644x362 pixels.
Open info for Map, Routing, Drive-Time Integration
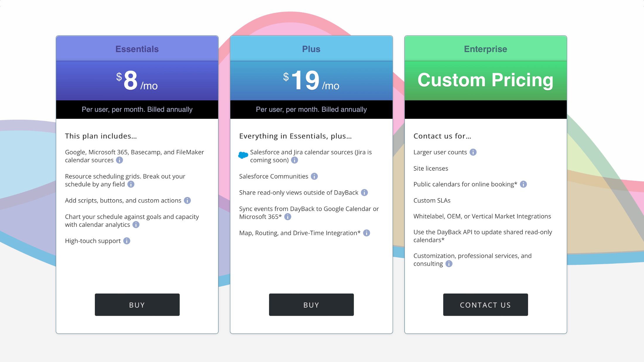(366, 233)
